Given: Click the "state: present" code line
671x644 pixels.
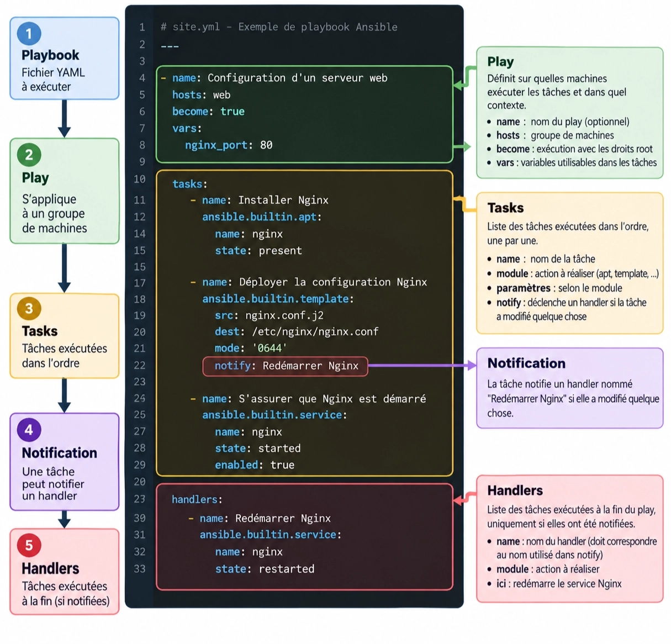Looking at the screenshot, I should pos(258,251).
